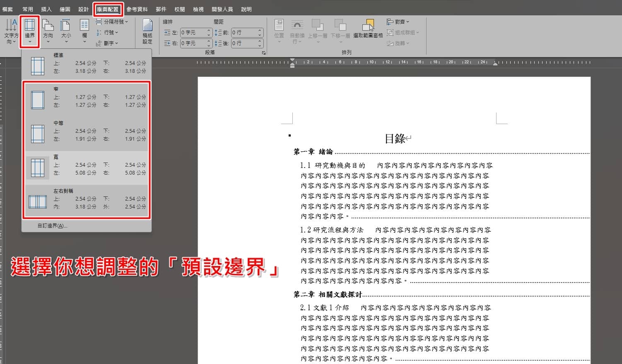
Task: Decrease the spacing after with down stepper
Action: tap(260, 45)
